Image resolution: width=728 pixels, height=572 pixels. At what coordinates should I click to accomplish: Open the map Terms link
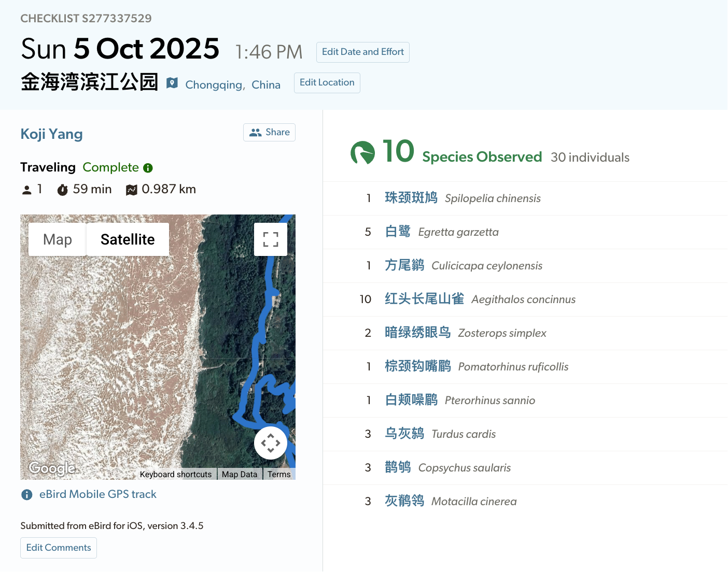click(279, 474)
